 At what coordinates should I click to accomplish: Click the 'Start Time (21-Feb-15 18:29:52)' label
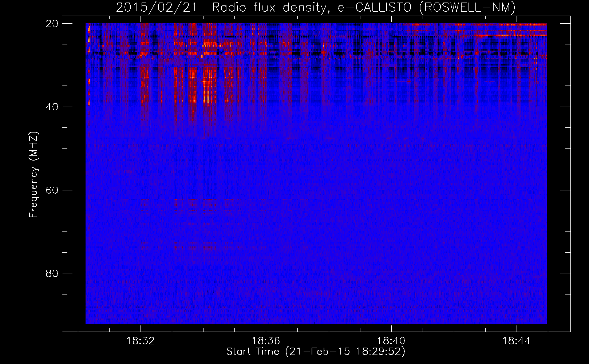click(x=316, y=352)
